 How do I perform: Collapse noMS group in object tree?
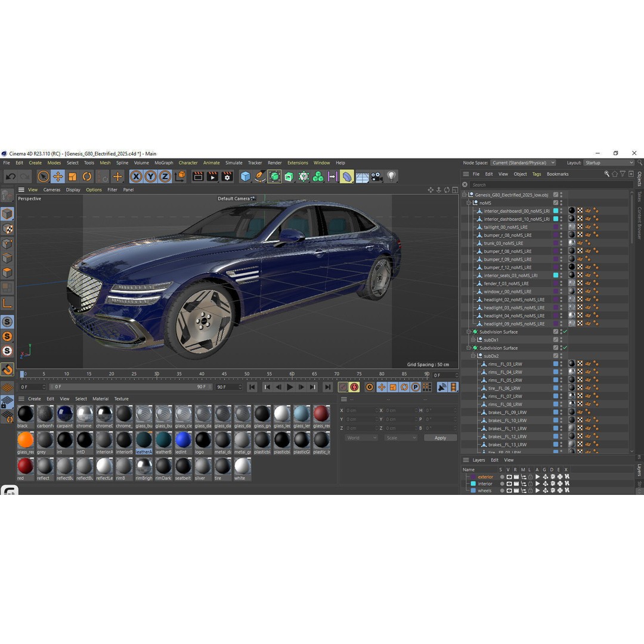[x=469, y=203]
